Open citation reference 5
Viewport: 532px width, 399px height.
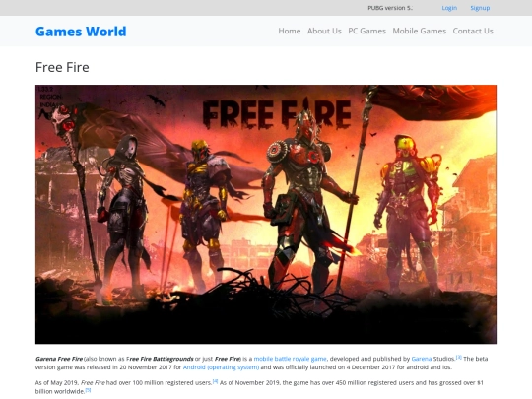pos(88,390)
